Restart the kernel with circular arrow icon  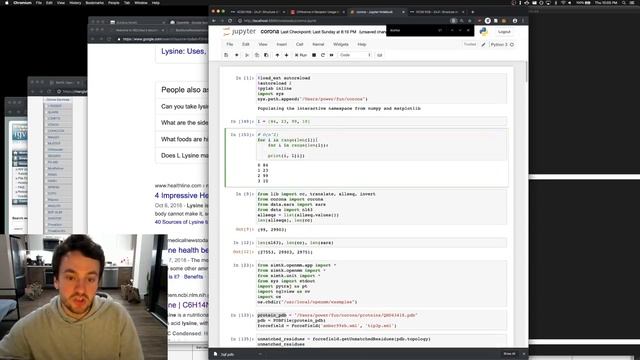(323, 55)
